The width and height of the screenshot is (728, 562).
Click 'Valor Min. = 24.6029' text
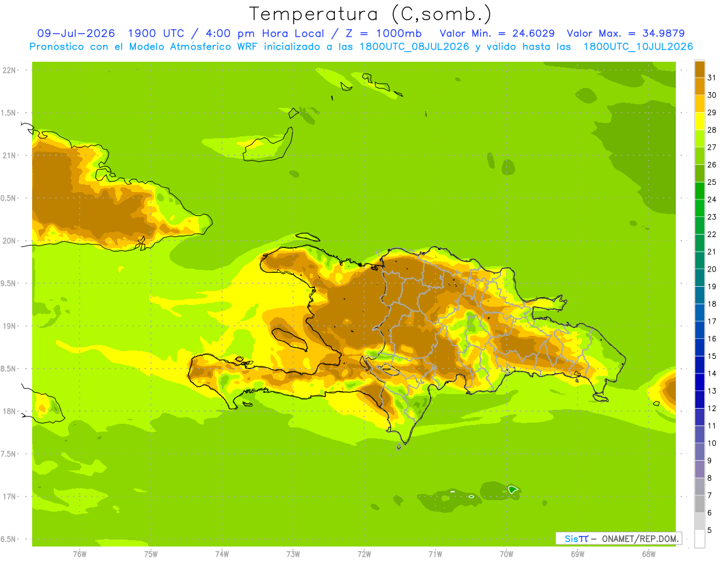[497, 33]
